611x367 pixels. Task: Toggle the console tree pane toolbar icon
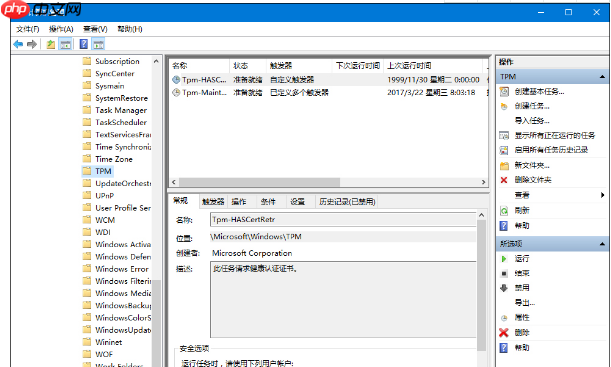(65, 44)
